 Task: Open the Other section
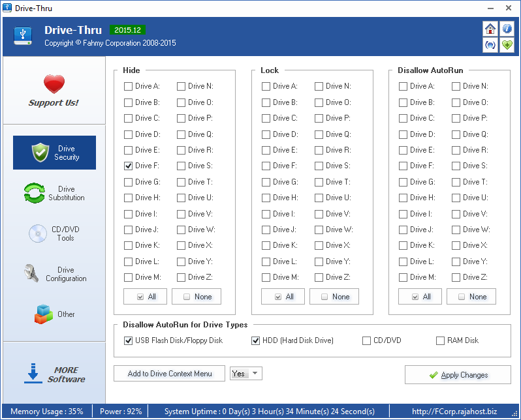tap(54, 314)
